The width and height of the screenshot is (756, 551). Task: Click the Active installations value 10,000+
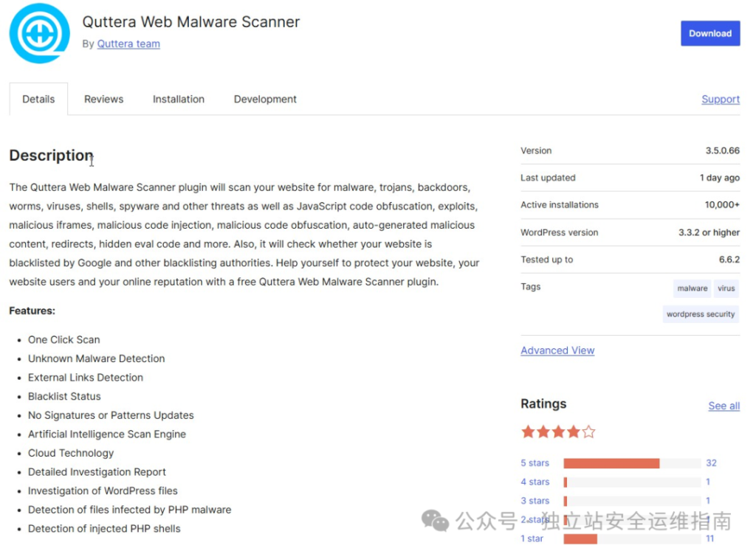click(x=722, y=205)
